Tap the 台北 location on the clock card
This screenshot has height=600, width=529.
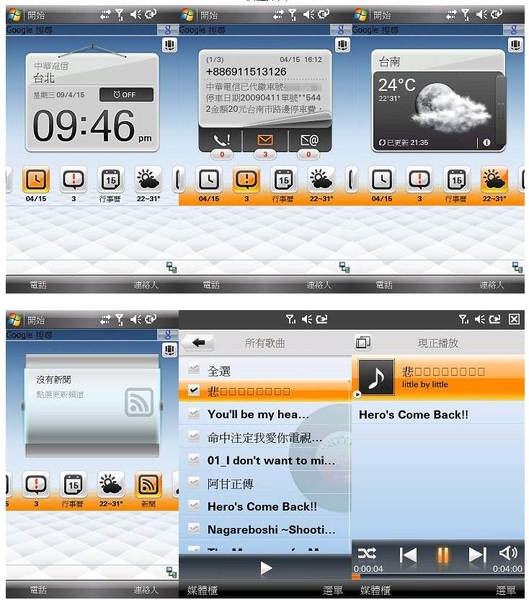click(44, 78)
